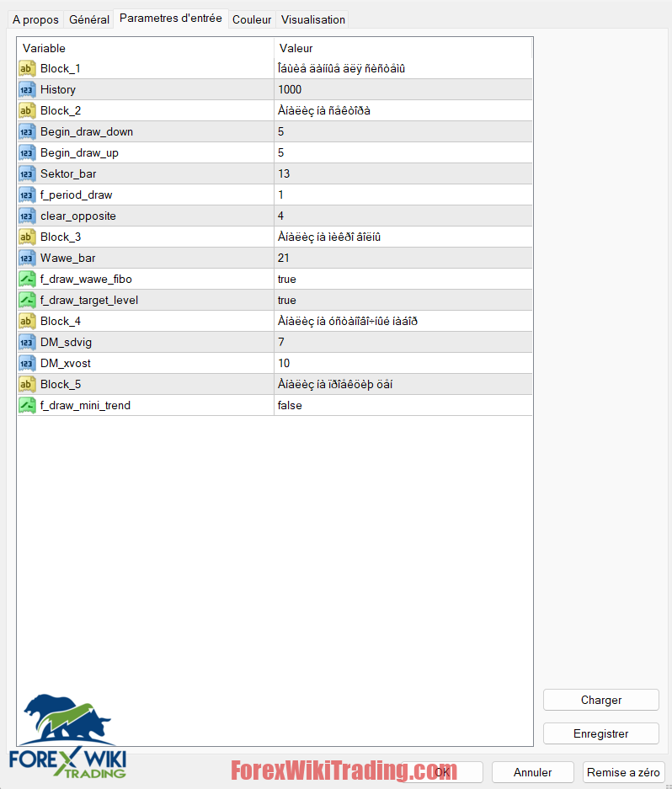Click the integer icon beside Begin_draw_down
This screenshot has height=789, width=672.
coord(27,132)
